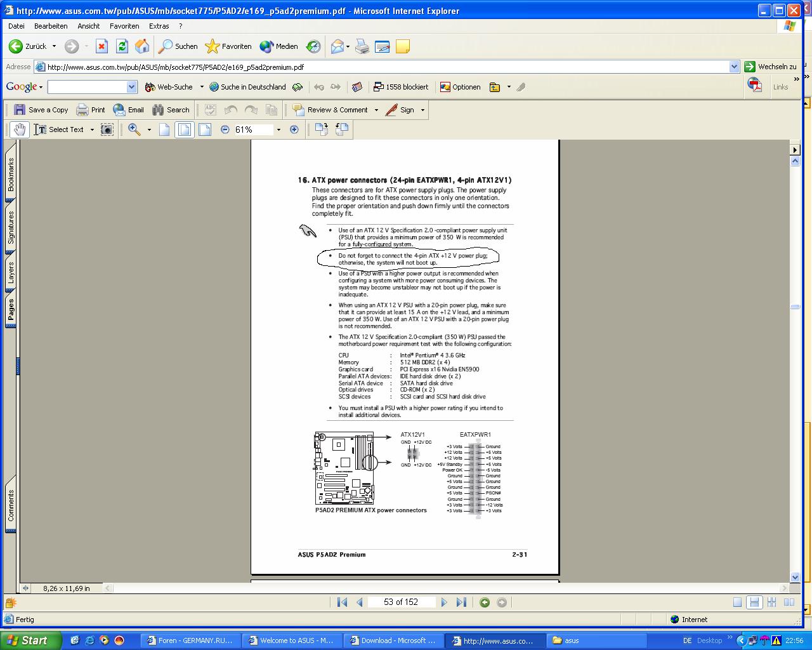812x650 pixels.
Task: Go to first page button
Action: 342,602
